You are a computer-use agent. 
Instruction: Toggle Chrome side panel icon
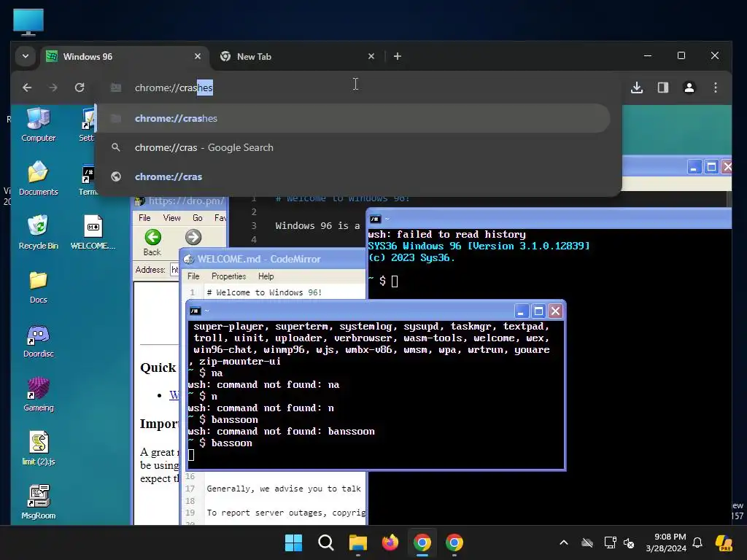[663, 87]
